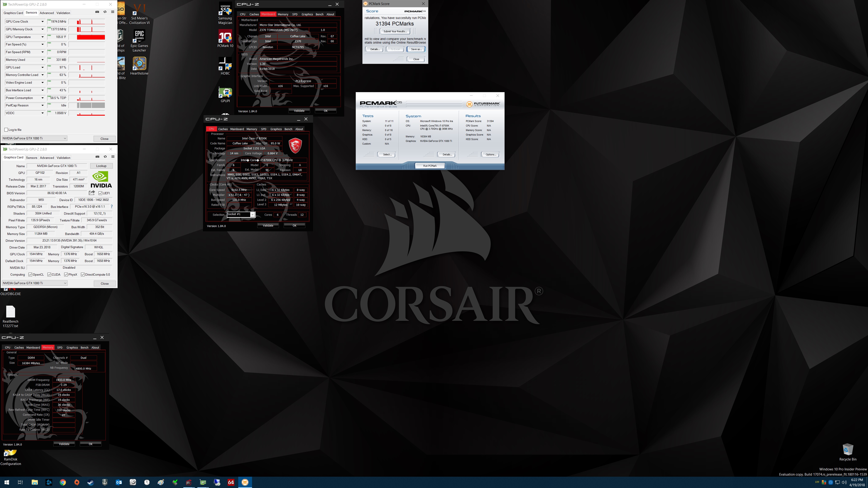Switch to Validation tab in GPU-Z Graphics Card window
This screenshot has width=868, height=488.
point(63,158)
